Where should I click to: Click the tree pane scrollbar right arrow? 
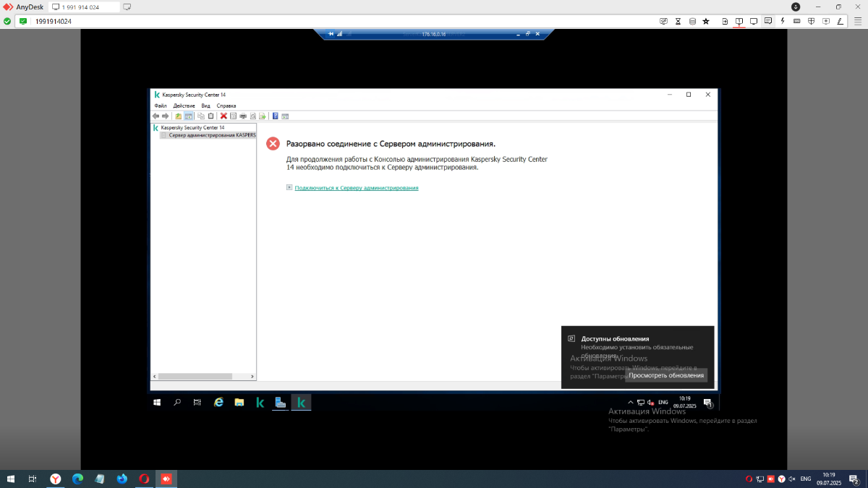coord(252,377)
